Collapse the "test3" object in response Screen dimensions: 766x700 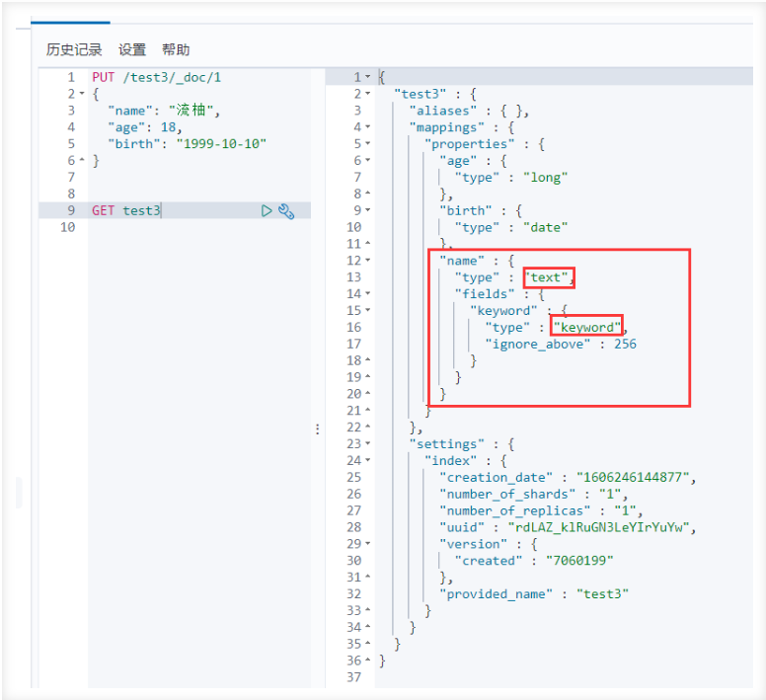point(368,94)
